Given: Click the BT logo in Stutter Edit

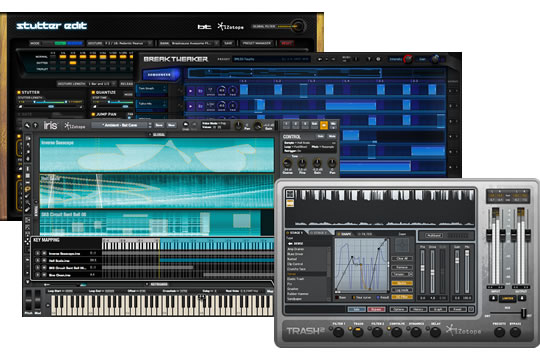Looking at the screenshot, I should pyautogui.click(x=204, y=27).
